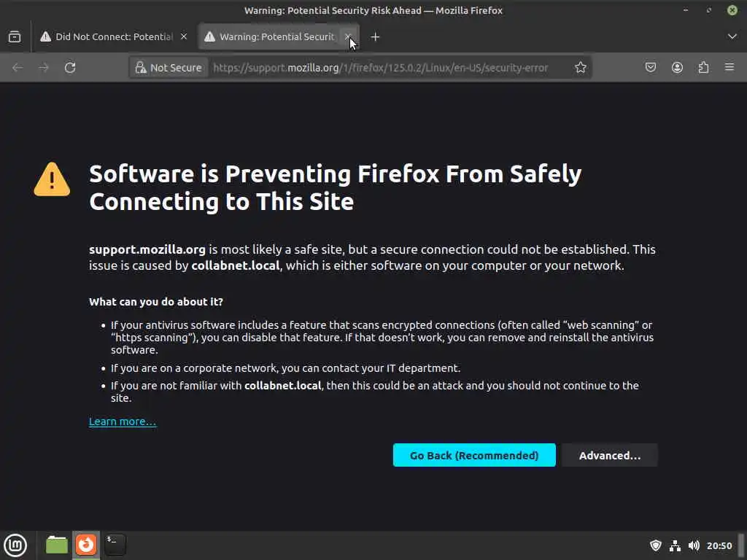Click the 'Advanced…' button
The width and height of the screenshot is (747, 560).
click(x=610, y=455)
